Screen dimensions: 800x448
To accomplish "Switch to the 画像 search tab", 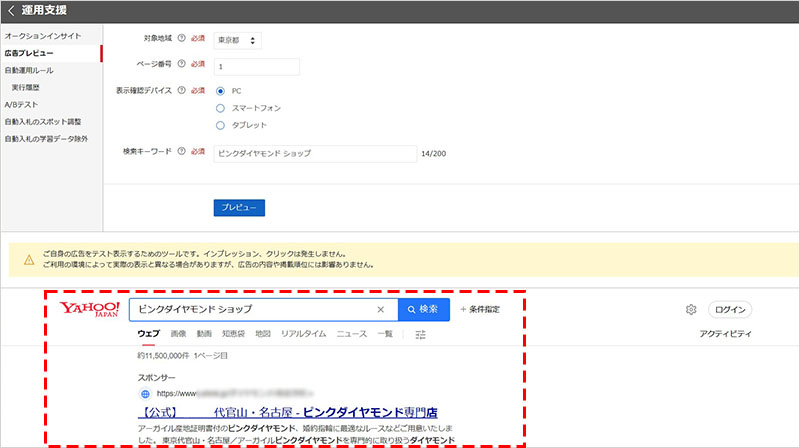I will [x=178, y=334].
